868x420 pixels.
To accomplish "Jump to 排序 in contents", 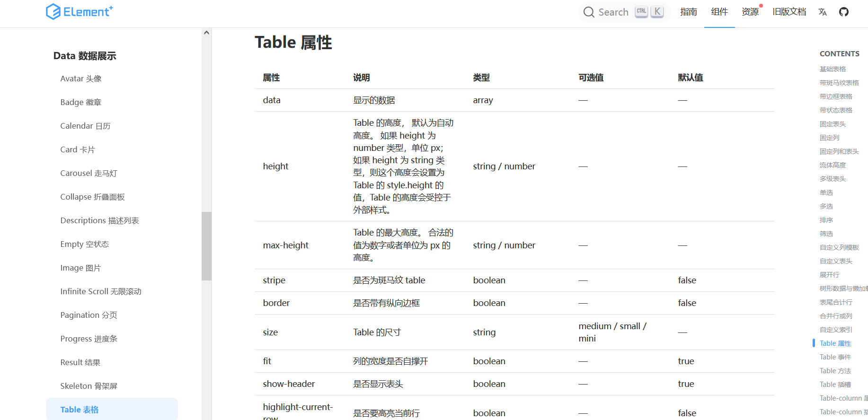I will (826, 220).
